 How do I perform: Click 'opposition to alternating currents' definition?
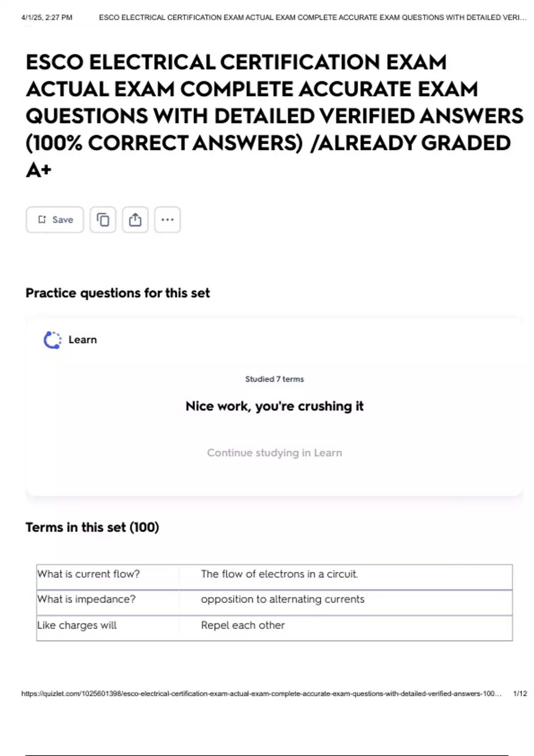pyautogui.click(x=282, y=599)
